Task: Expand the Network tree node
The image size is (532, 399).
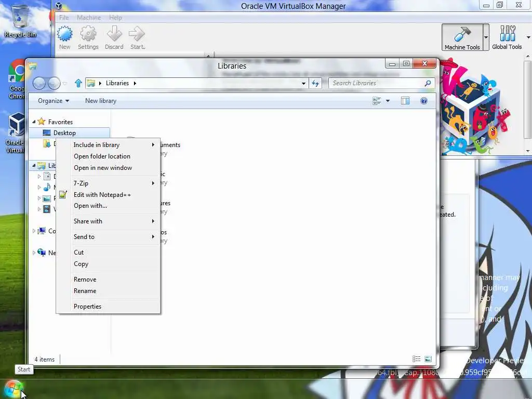Action: point(34,253)
